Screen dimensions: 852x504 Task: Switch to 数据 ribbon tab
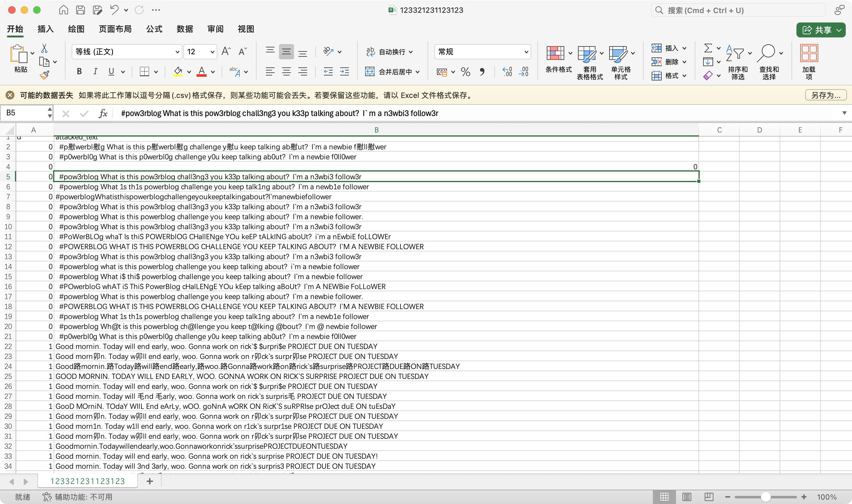click(x=185, y=29)
